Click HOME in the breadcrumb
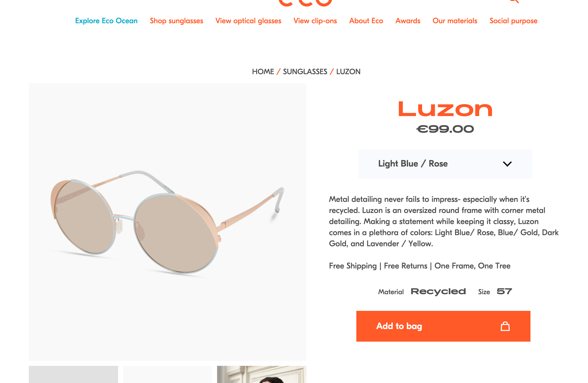Viewport: 588px width, 383px height. coord(263,72)
